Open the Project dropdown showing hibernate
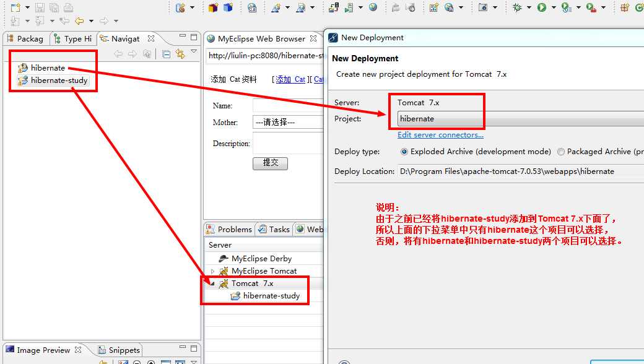644x364 pixels. [521, 119]
